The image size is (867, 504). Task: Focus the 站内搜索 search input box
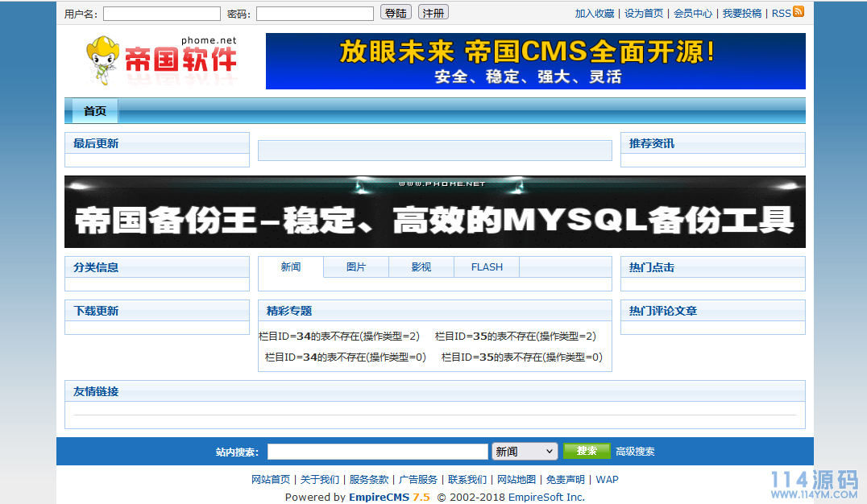[378, 452]
